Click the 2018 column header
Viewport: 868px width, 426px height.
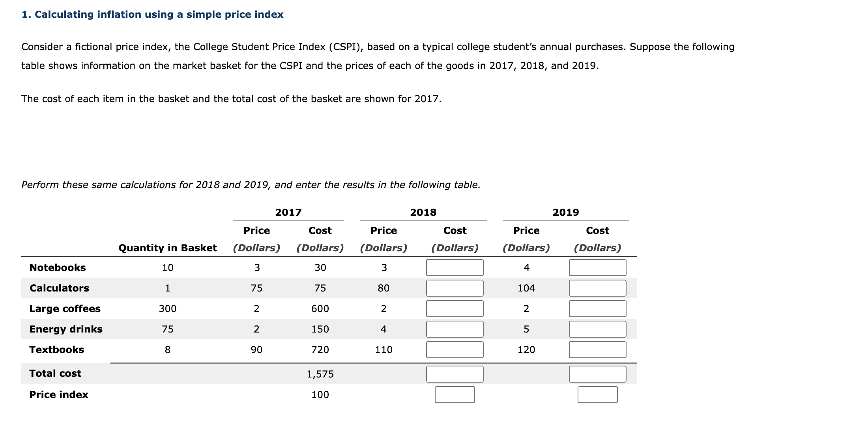pos(423,212)
